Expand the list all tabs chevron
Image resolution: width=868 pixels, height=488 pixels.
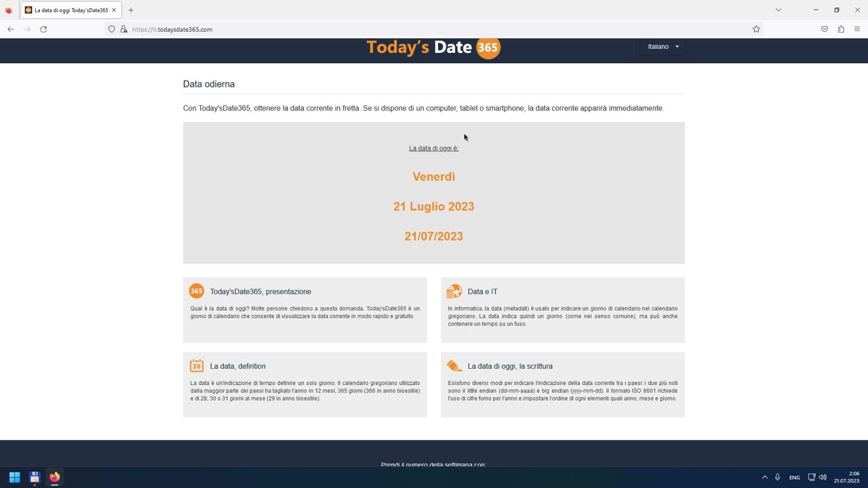pyautogui.click(x=778, y=10)
